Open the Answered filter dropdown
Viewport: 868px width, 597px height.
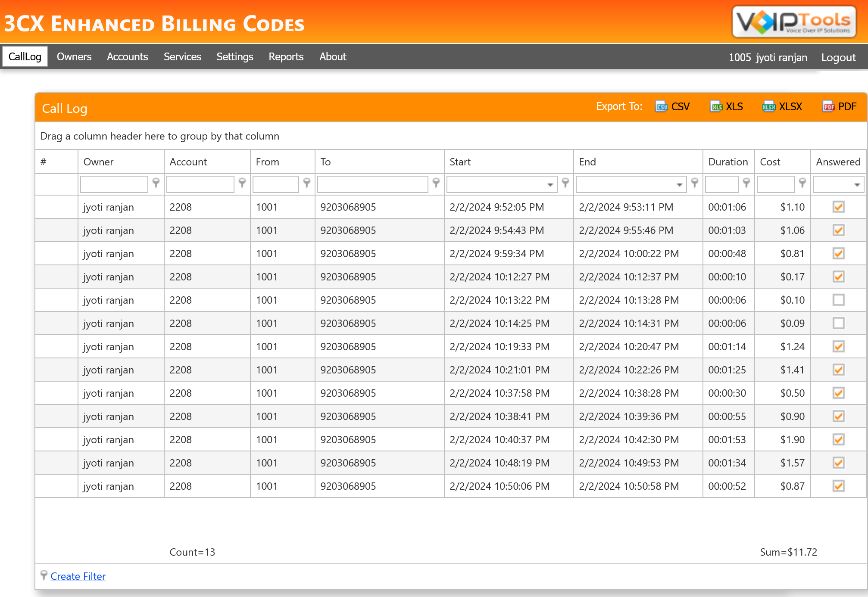[x=857, y=184]
